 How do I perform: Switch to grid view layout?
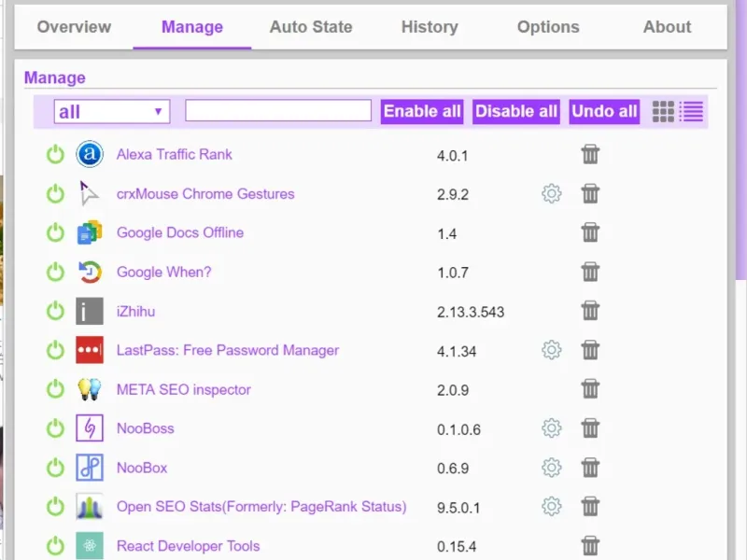pos(663,111)
